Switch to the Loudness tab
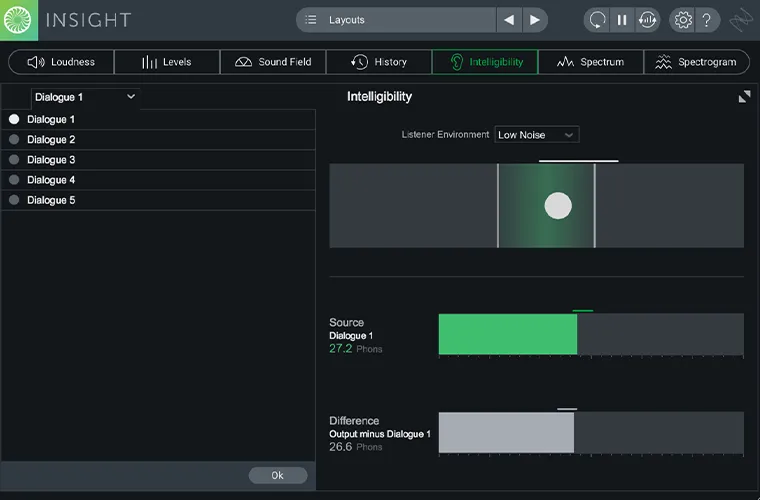Viewport: 760px width, 500px height. pyautogui.click(x=61, y=62)
